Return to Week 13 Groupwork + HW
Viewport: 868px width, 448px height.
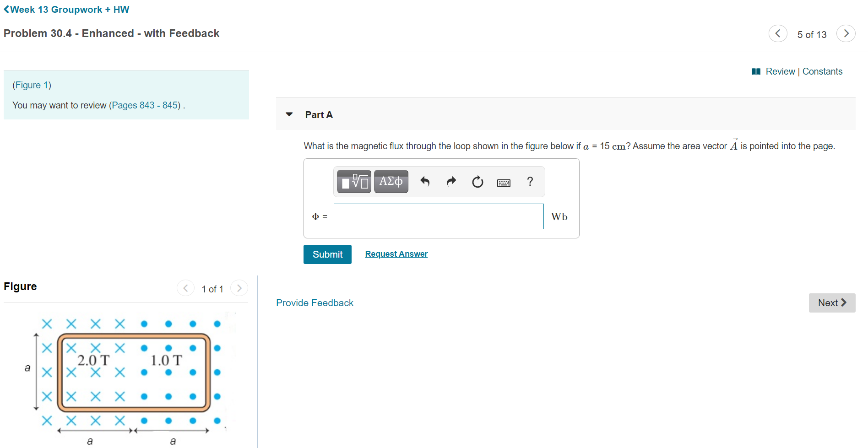[66, 9]
